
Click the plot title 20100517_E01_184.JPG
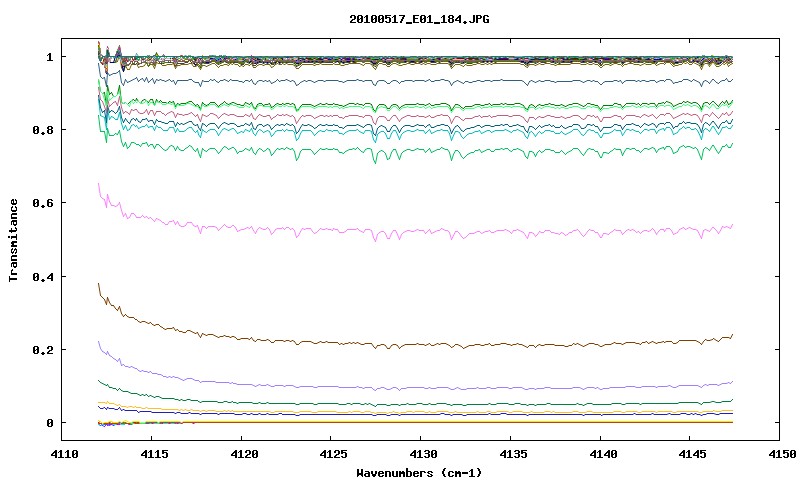[x=419, y=19]
